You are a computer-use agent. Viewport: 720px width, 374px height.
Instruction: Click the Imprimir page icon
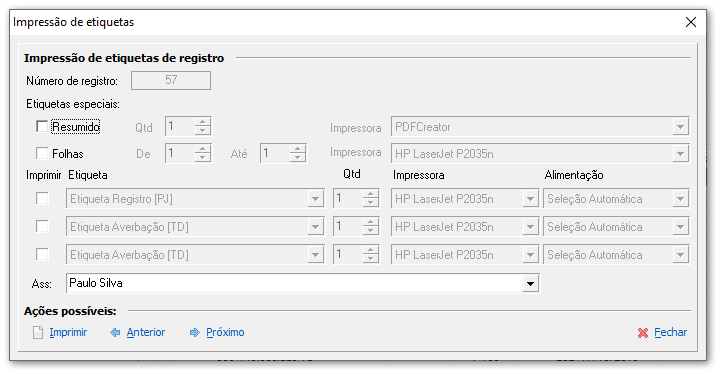click(x=38, y=333)
